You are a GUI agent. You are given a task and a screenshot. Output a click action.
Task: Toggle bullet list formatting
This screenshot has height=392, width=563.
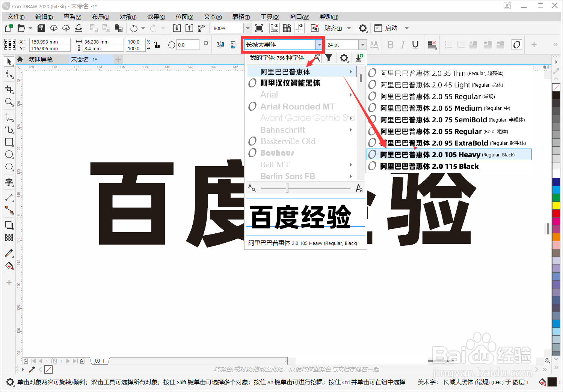[x=448, y=45]
